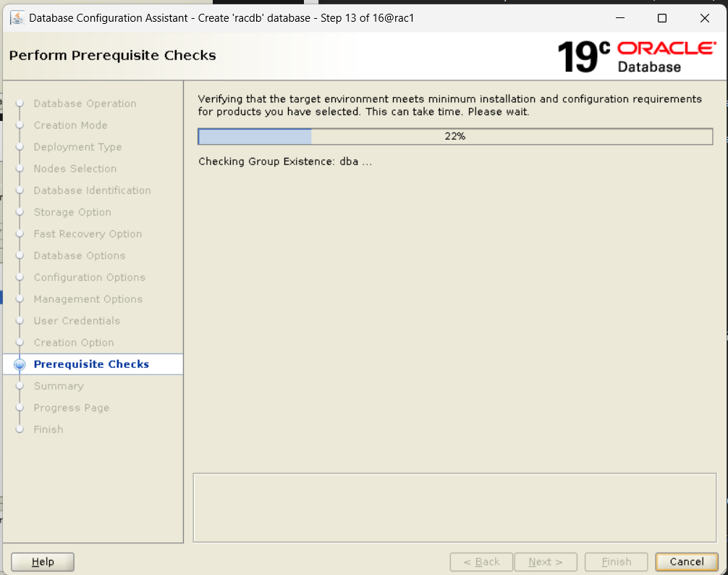The height and width of the screenshot is (575, 728).
Task: Select the User Credentials step
Action: [x=77, y=321]
